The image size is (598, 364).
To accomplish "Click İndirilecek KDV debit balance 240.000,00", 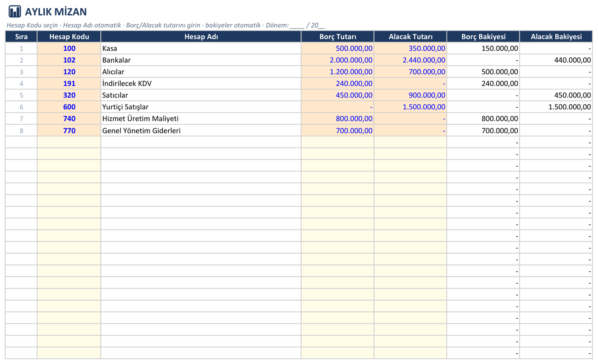I will (x=483, y=84).
